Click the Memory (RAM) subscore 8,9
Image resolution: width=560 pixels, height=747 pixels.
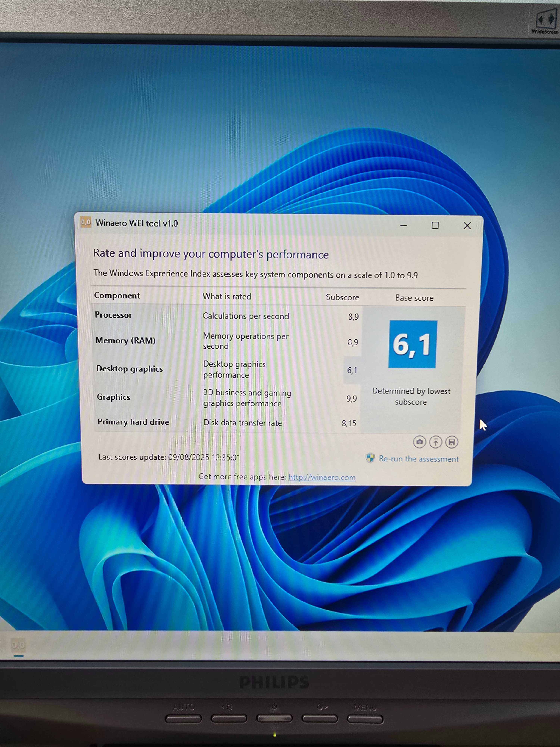pos(353,342)
